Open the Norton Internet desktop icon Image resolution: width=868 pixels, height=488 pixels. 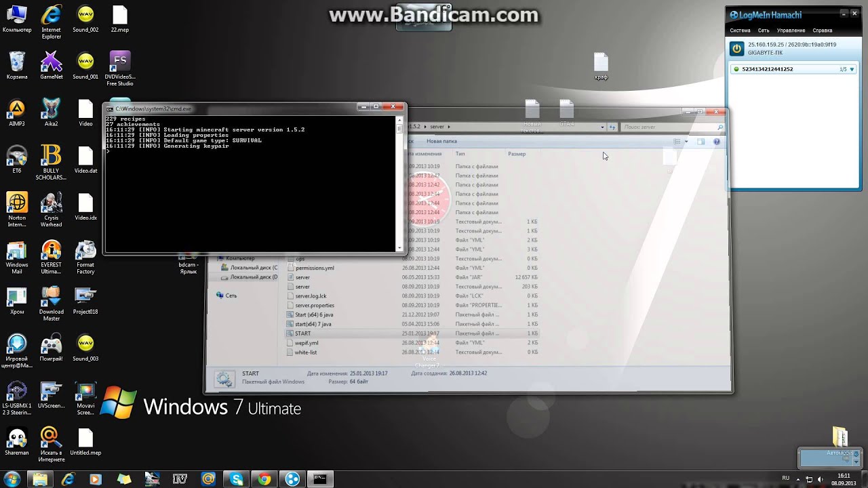tap(17, 209)
